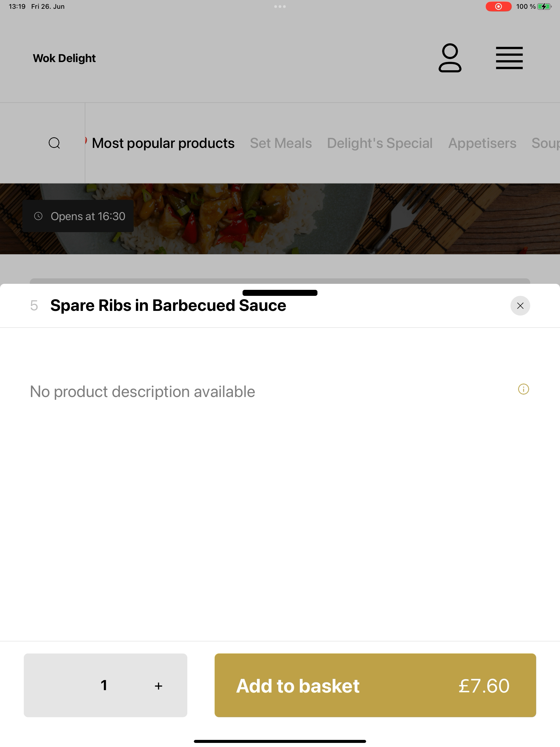Go to the Appetisers category
The width and height of the screenshot is (560, 747).
[482, 143]
